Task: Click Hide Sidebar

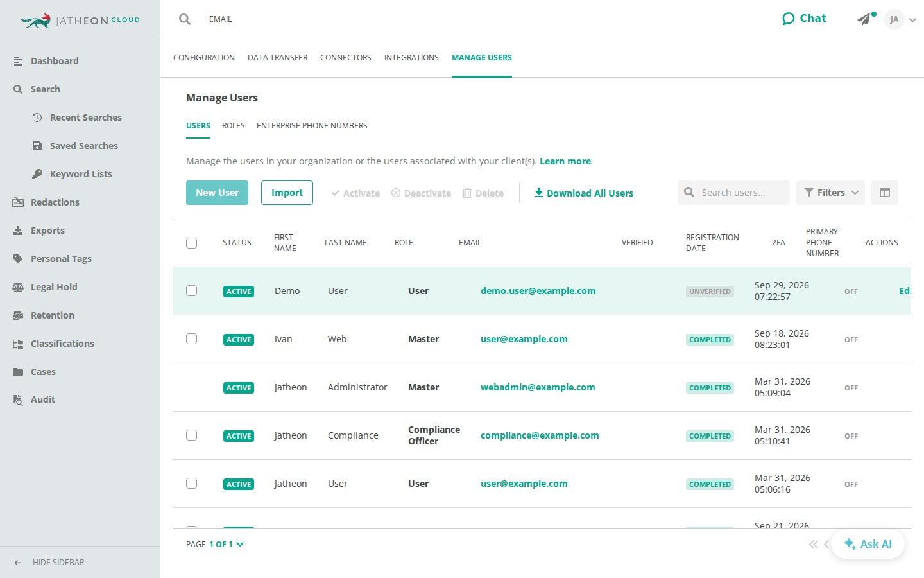Action: coord(49,563)
